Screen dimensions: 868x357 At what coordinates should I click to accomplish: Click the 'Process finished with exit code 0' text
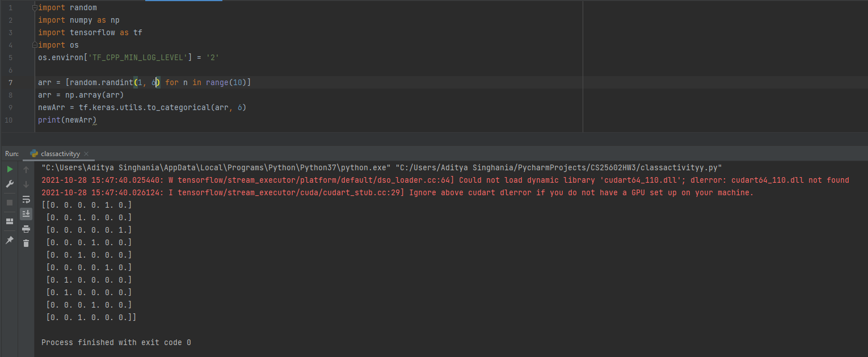click(116, 342)
